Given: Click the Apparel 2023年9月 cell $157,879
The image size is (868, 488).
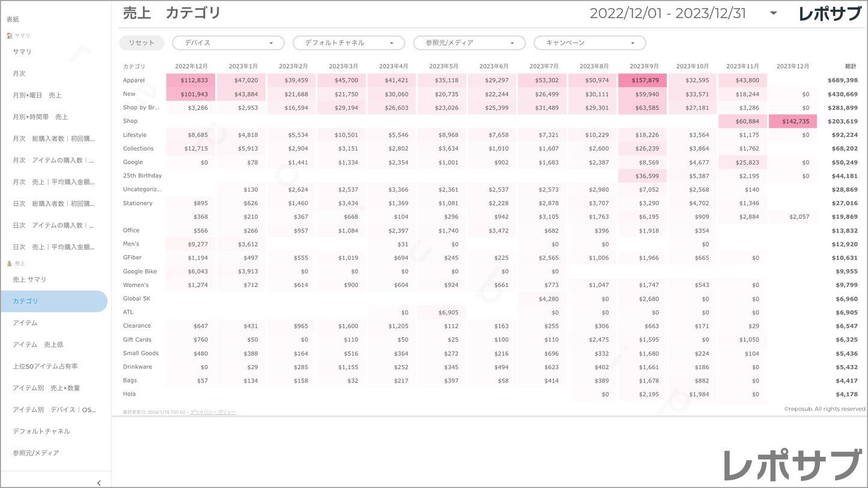Looking at the screenshot, I should (642, 80).
